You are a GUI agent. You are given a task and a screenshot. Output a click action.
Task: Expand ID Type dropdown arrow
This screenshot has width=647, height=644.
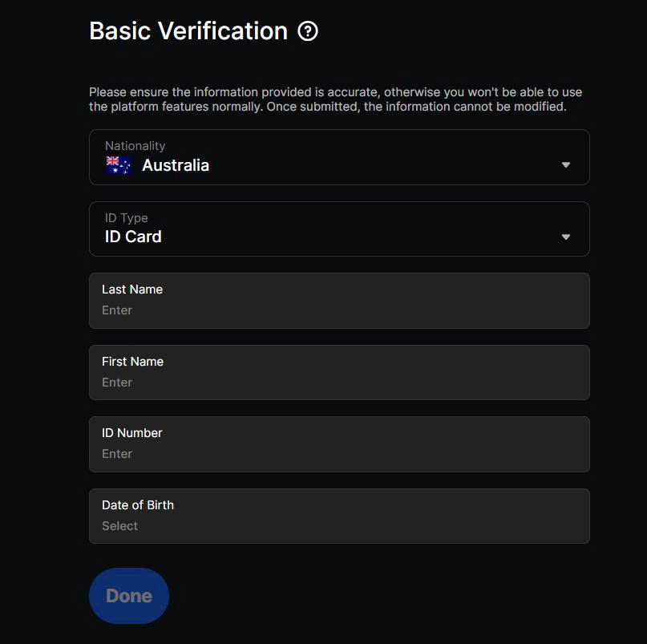coord(566,237)
